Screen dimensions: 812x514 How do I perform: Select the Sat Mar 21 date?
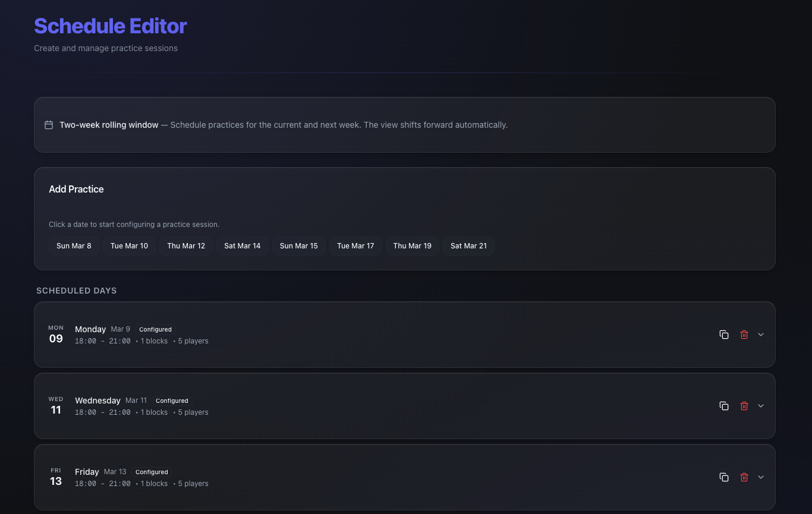point(468,245)
